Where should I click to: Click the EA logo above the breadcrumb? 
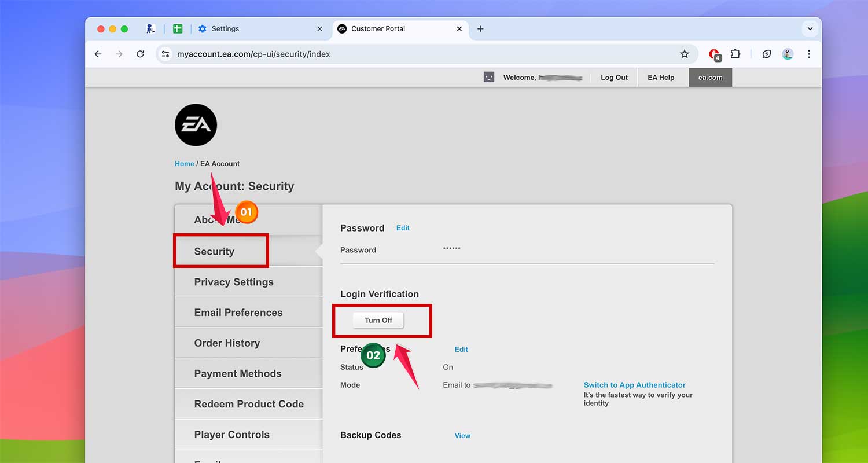(x=196, y=124)
